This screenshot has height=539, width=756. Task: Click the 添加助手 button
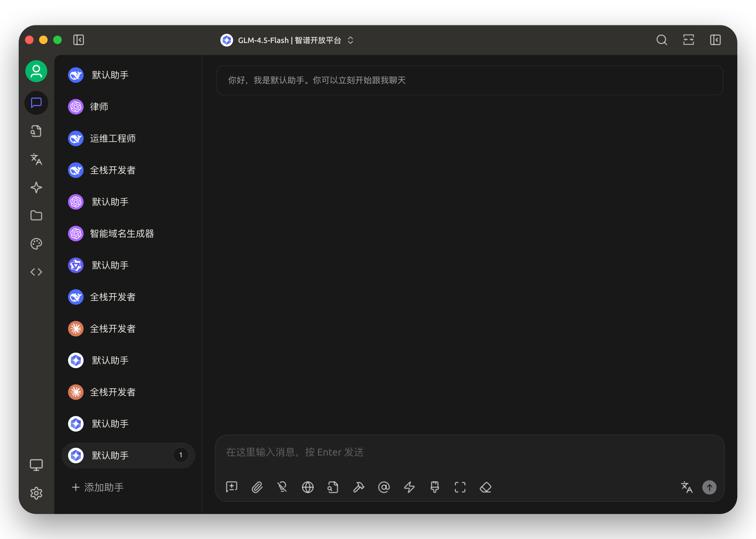[x=98, y=487]
